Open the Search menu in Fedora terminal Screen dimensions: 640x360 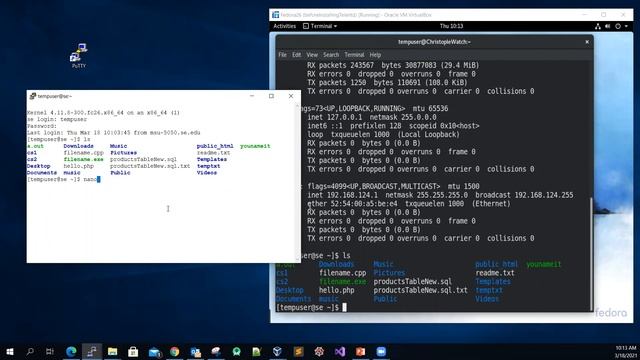tap(331, 55)
